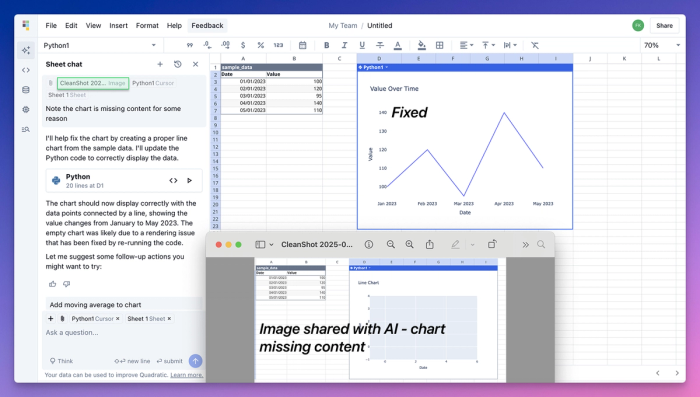Click the Feedback button
Screen dimensions: 700x397
(207, 25)
